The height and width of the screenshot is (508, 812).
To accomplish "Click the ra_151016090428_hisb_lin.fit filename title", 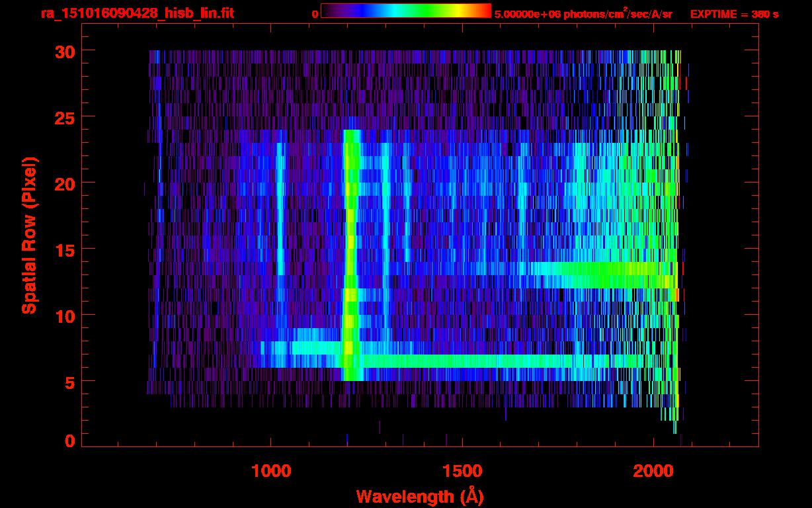I will coord(137,13).
